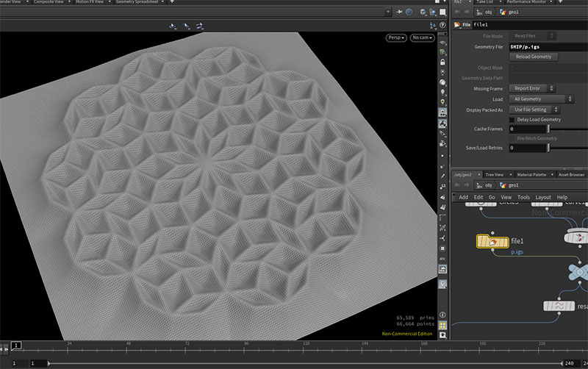Open the Persp view dropdown

[396, 38]
